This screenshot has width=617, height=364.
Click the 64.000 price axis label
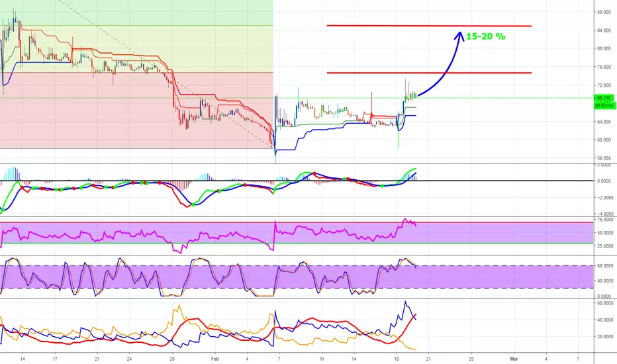click(604, 122)
